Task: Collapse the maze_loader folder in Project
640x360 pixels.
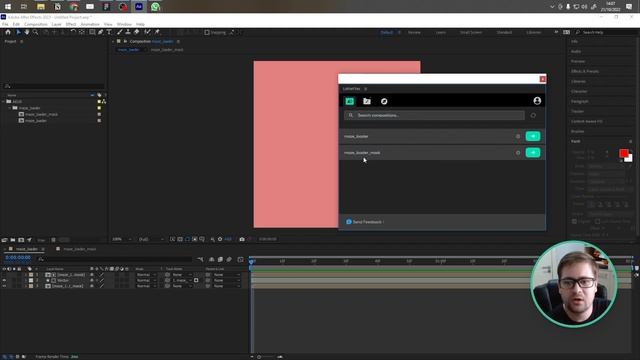Action: pos(10,108)
